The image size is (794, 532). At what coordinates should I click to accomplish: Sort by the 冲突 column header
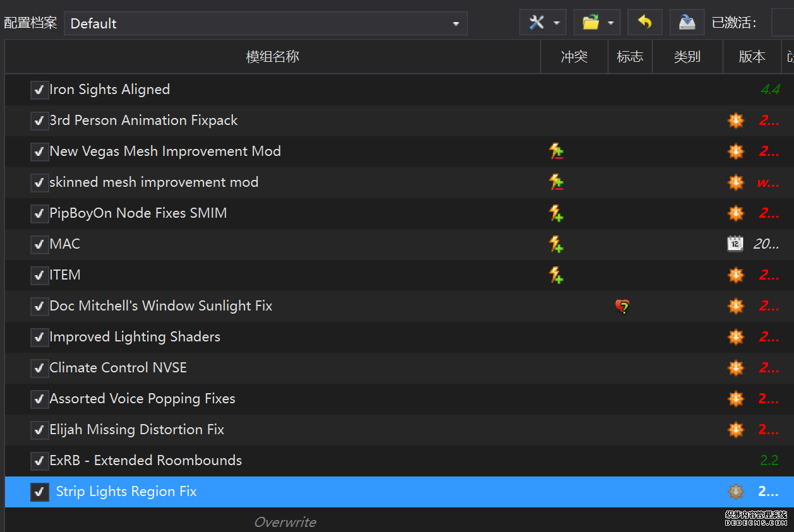point(574,57)
